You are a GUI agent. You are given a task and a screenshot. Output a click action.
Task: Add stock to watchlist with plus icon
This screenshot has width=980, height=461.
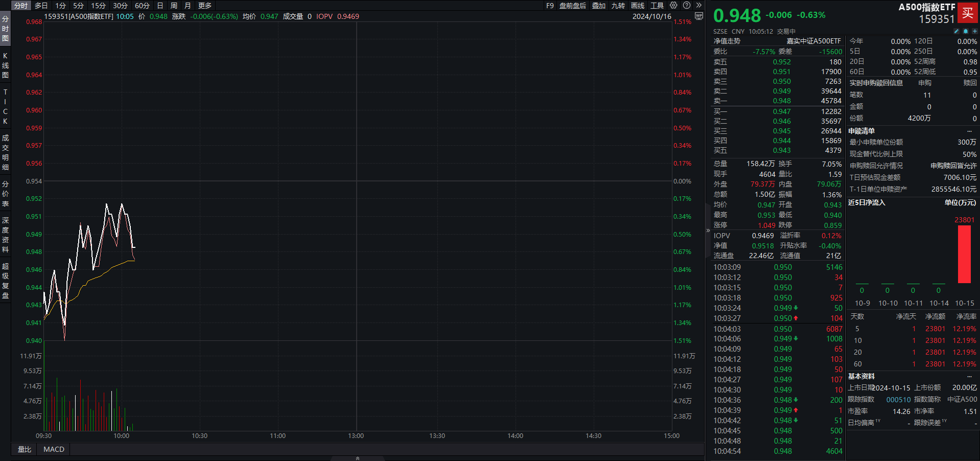pyautogui.click(x=974, y=31)
